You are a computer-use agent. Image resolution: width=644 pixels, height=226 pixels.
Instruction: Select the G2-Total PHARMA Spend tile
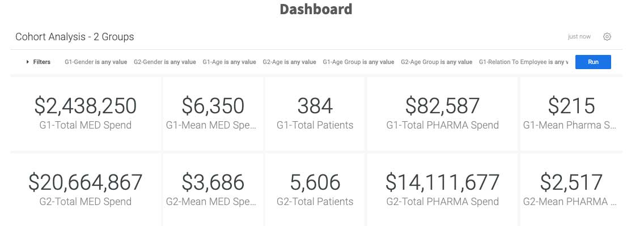coord(442,190)
